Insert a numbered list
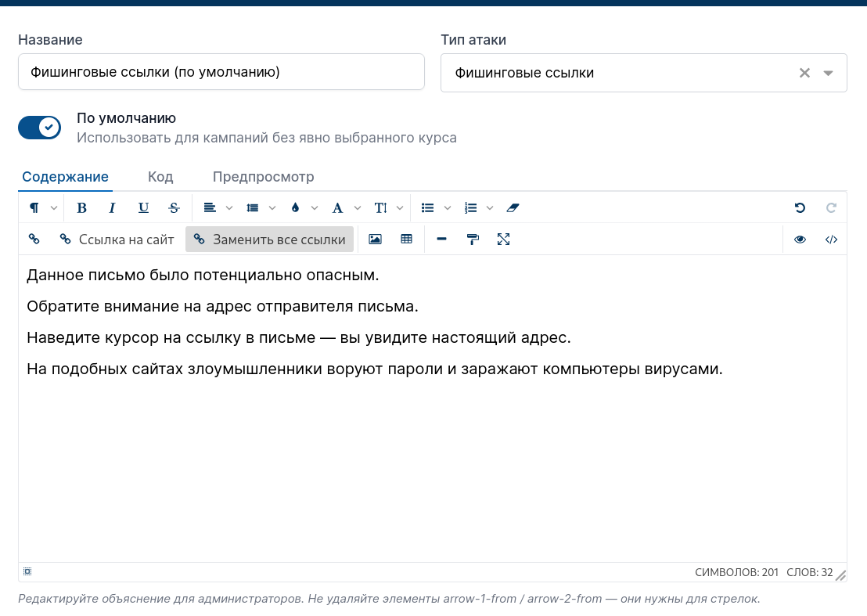The image size is (867, 616). (x=470, y=208)
